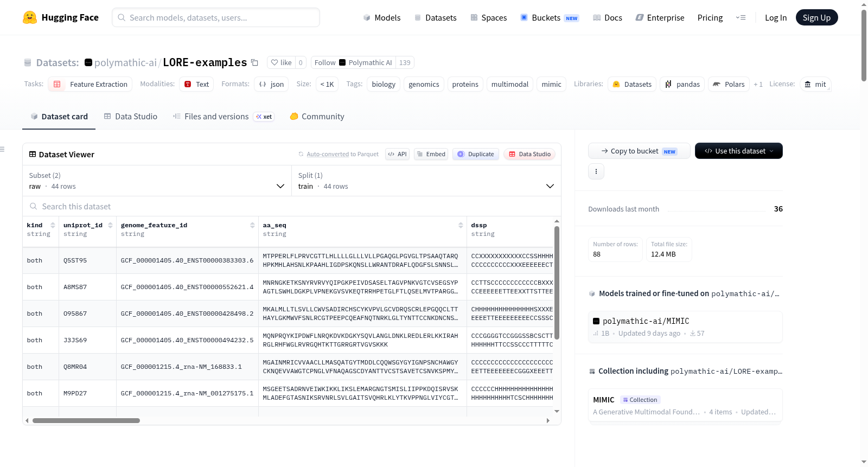Select the proteins tag
This screenshot has width=868, height=467.
coord(465,84)
